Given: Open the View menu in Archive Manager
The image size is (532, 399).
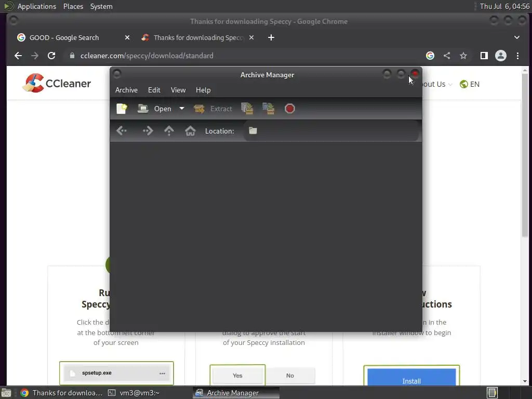Looking at the screenshot, I should pos(178,90).
